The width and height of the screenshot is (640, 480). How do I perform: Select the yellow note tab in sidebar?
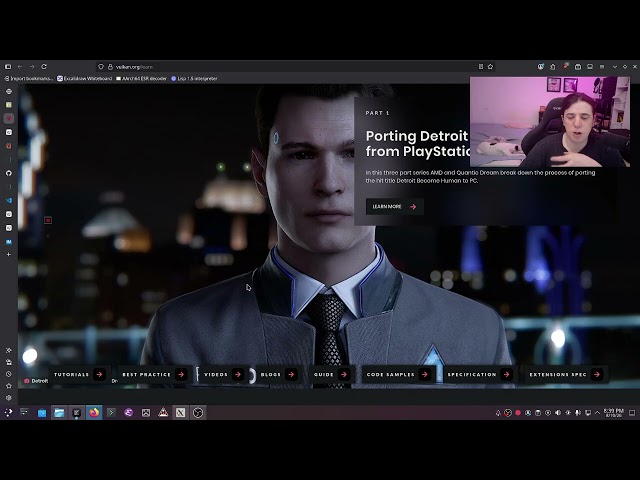pyautogui.click(x=9, y=105)
